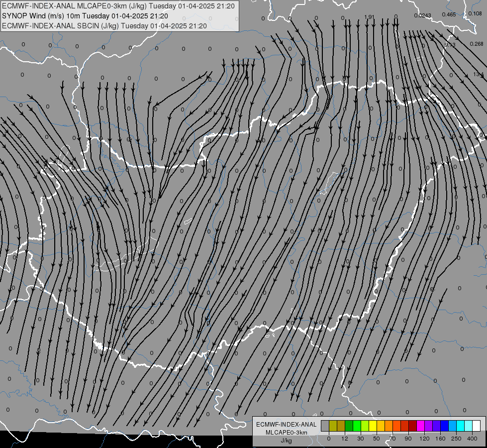
Task: Click the legend unit label J/kg
Action: 287,441
